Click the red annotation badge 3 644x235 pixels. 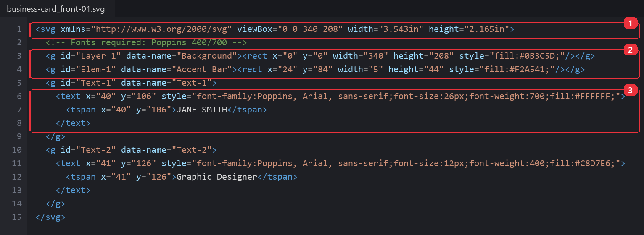(x=630, y=90)
